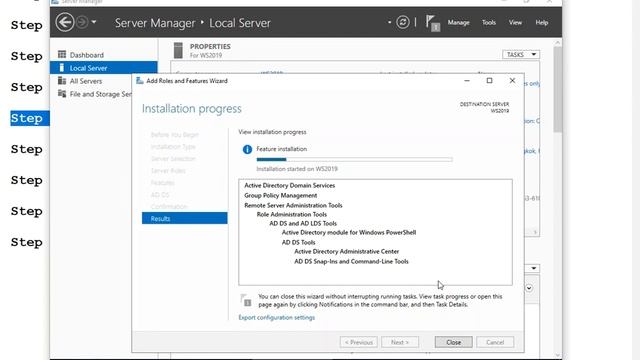The height and width of the screenshot is (360, 640).
Task: Select the Role Administration Tools entry
Action: pyautogui.click(x=292, y=214)
